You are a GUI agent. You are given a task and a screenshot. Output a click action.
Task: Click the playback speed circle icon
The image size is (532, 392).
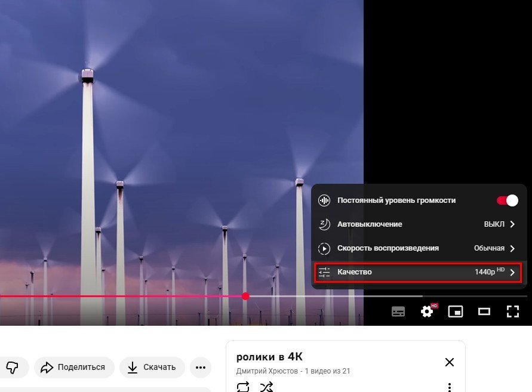point(324,249)
